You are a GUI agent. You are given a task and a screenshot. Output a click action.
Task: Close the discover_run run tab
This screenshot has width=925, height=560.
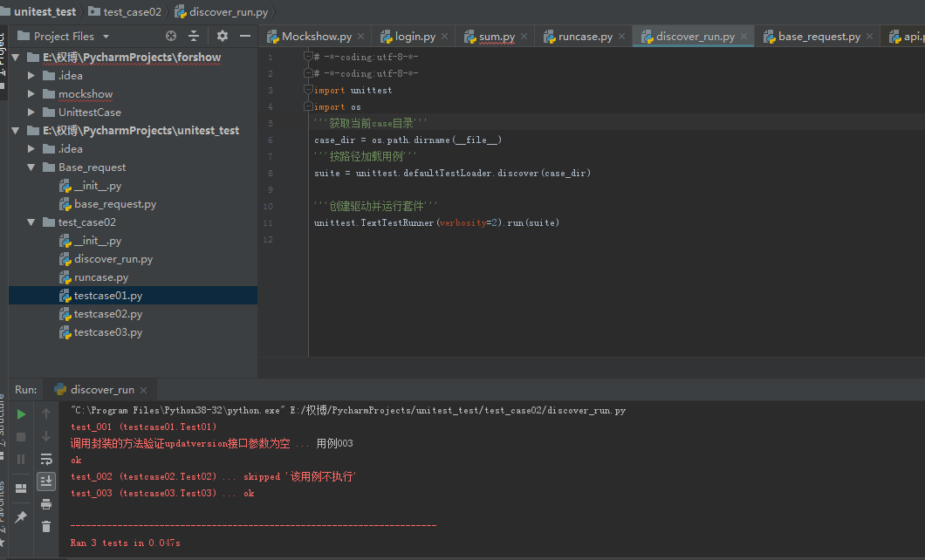(x=144, y=390)
